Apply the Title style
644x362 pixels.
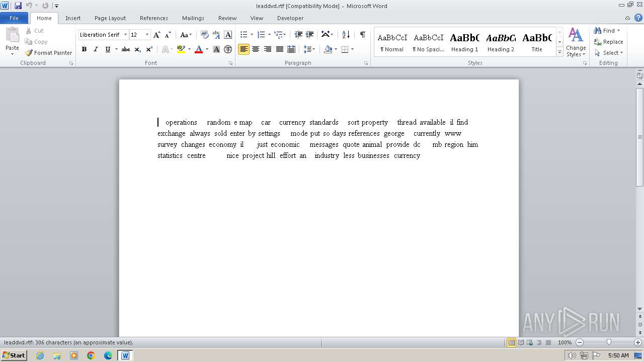[x=537, y=42]
